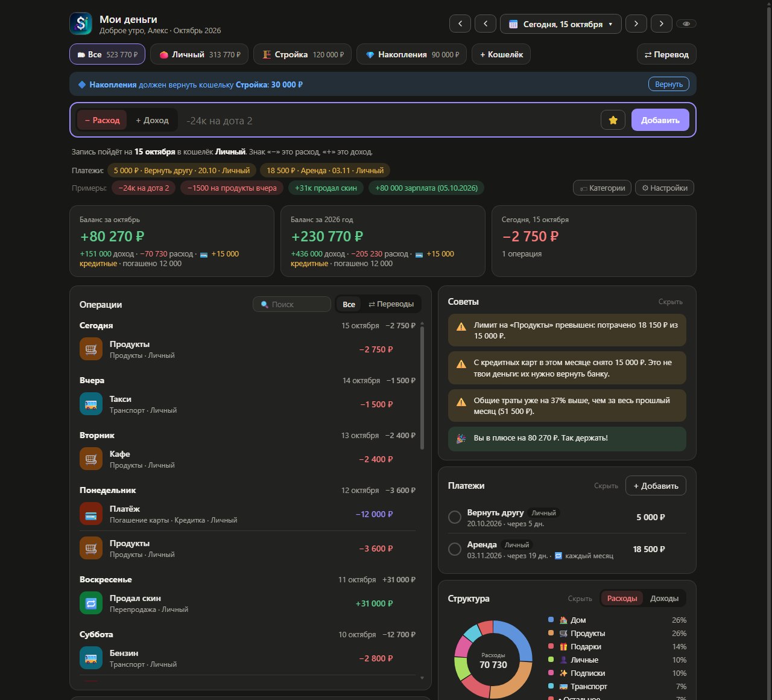Go to previous day using arrow beside date selector
This screenshot has height=700, width=772.
[x=486, y=24]
